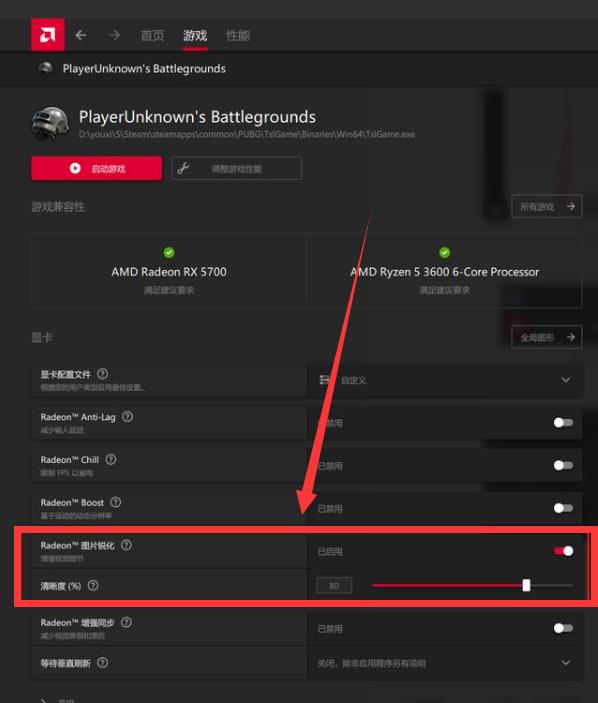This screenshot has width=598, height=703.
Task: Click the 清晰度 value box showing 80
Action: point(334,586)
